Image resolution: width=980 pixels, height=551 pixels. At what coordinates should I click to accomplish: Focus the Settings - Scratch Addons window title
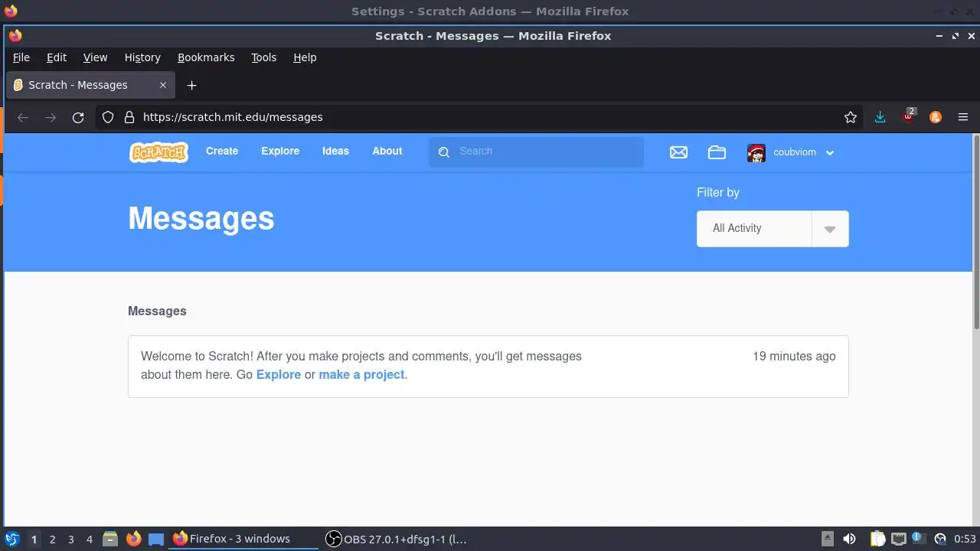pyautogui.click(x=490, y=11)
